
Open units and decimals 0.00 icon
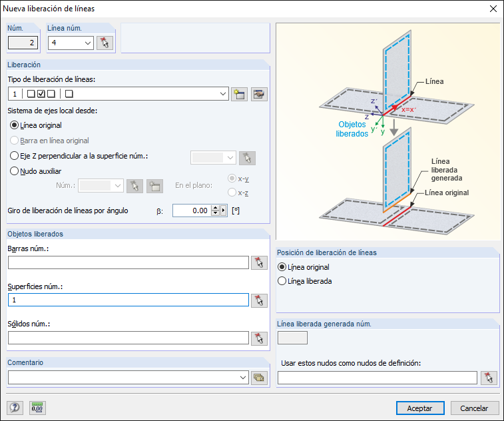(37, 408)
